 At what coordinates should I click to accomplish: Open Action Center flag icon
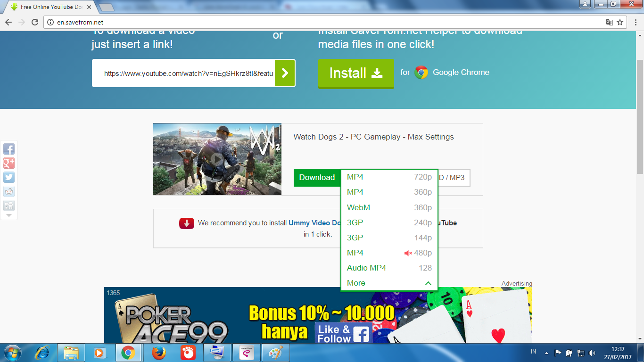[x=558, y=353]
